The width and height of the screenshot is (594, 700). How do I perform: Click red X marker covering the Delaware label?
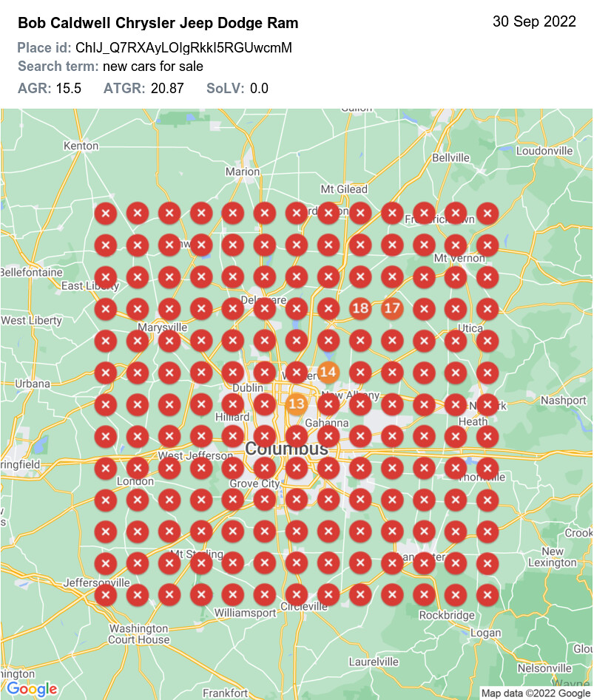[265, 308]
